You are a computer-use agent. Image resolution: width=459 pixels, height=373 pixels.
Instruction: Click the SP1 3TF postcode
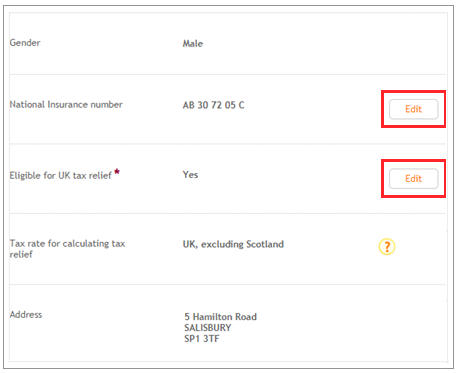[x=202, y=339]
